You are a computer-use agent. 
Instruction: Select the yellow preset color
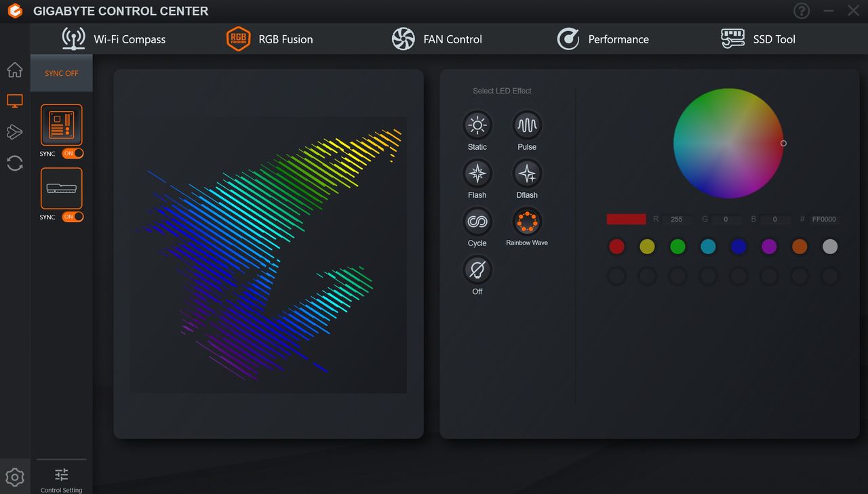click(647, 247)
